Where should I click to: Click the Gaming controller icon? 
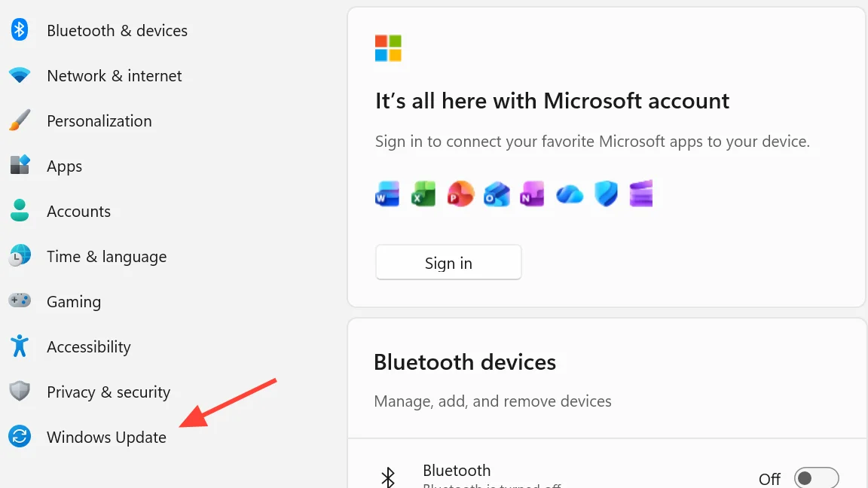20,301
